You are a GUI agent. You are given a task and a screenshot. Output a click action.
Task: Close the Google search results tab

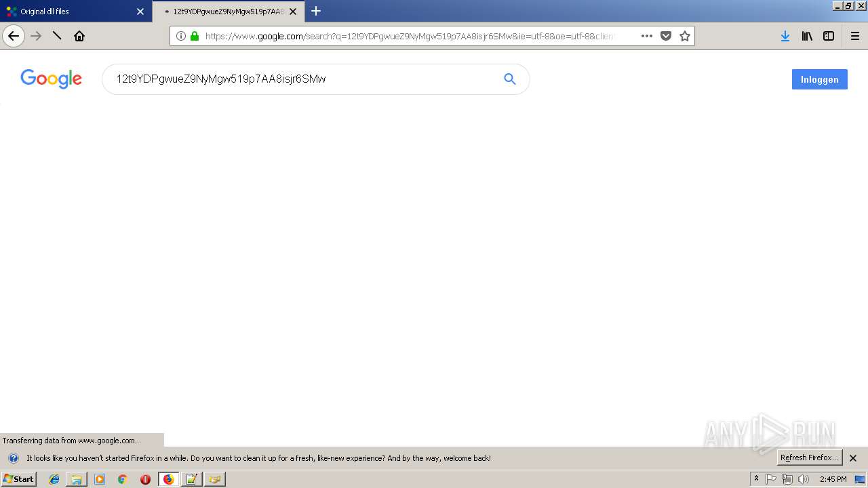click(293, 12)
